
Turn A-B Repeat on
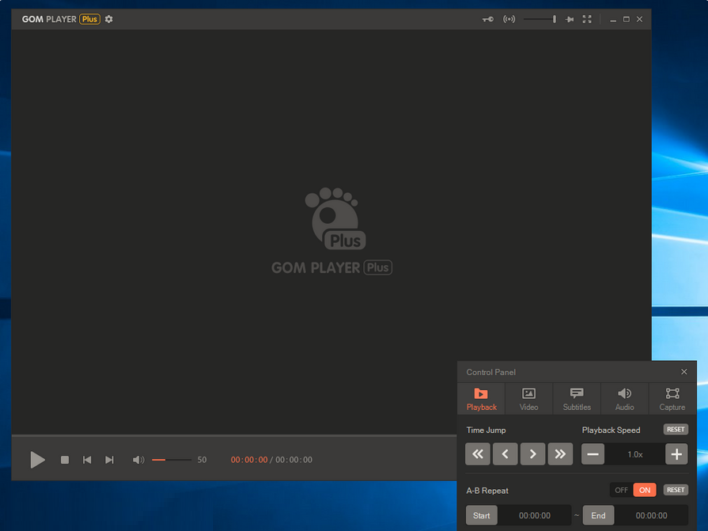[644, 490]
